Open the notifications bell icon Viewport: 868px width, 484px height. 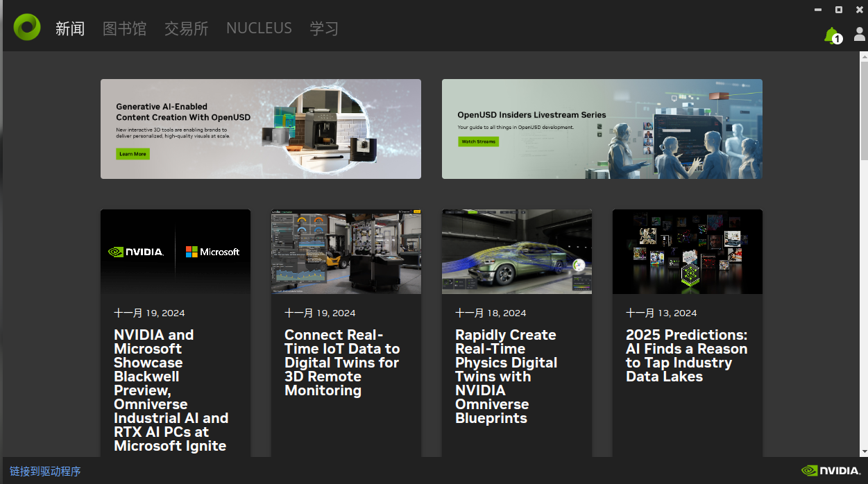832,35
